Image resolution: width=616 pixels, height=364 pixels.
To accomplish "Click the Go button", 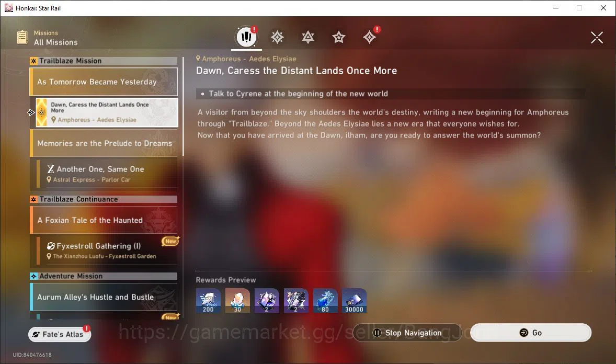I will (x=531, y=333).
